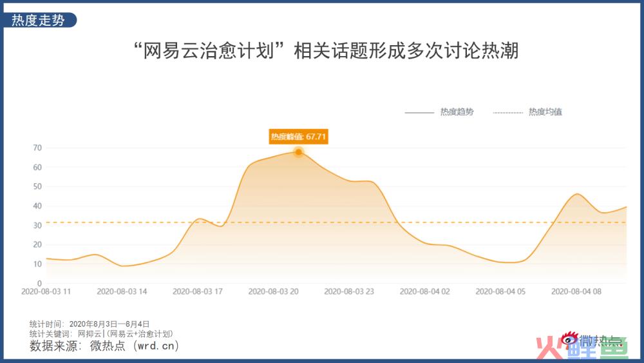Click y-axis value 20

pos(37,244)
